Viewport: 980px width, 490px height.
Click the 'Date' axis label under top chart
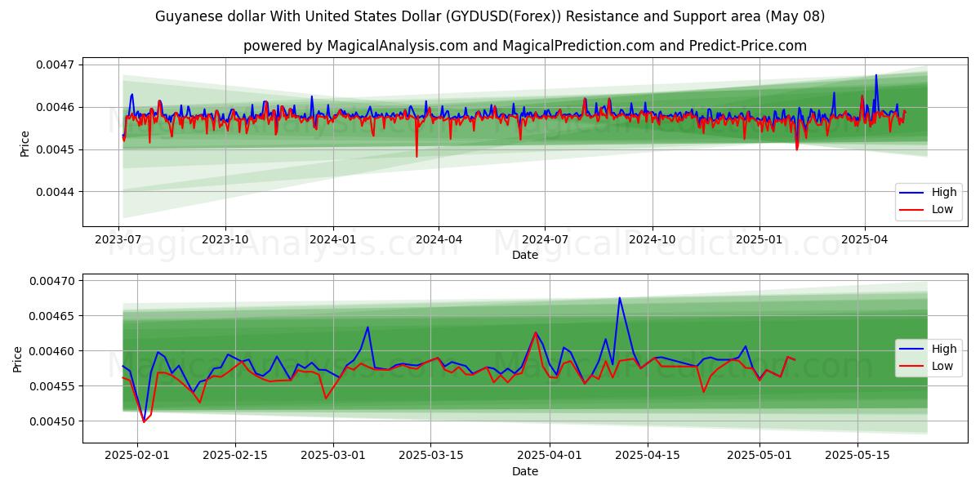pyautogui.click(x=525, y=256)
